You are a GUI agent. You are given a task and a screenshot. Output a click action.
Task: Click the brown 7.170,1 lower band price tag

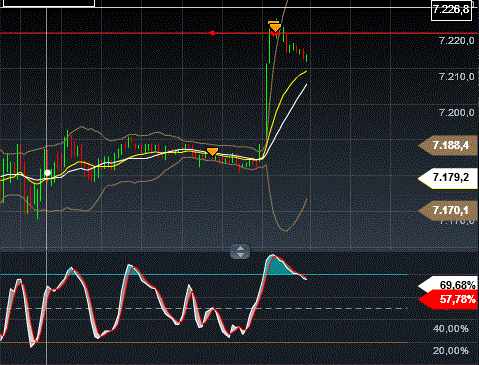[x=448, y=210]
